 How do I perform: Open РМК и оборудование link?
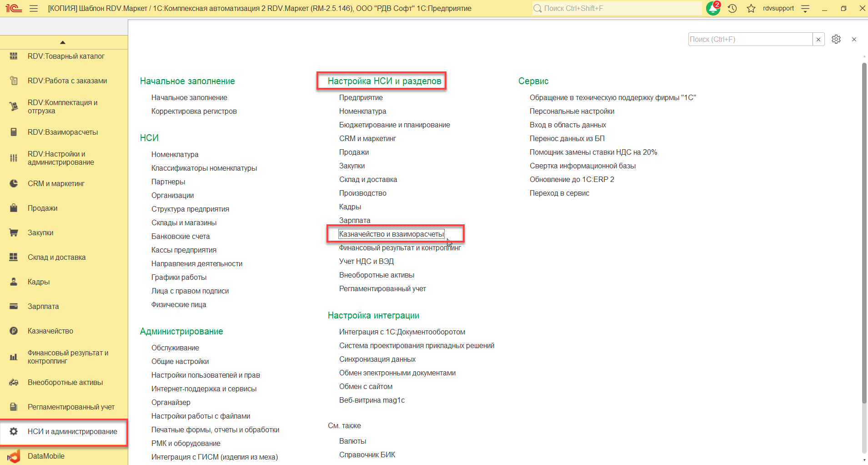pyautogui.click(x=186, y=443)
